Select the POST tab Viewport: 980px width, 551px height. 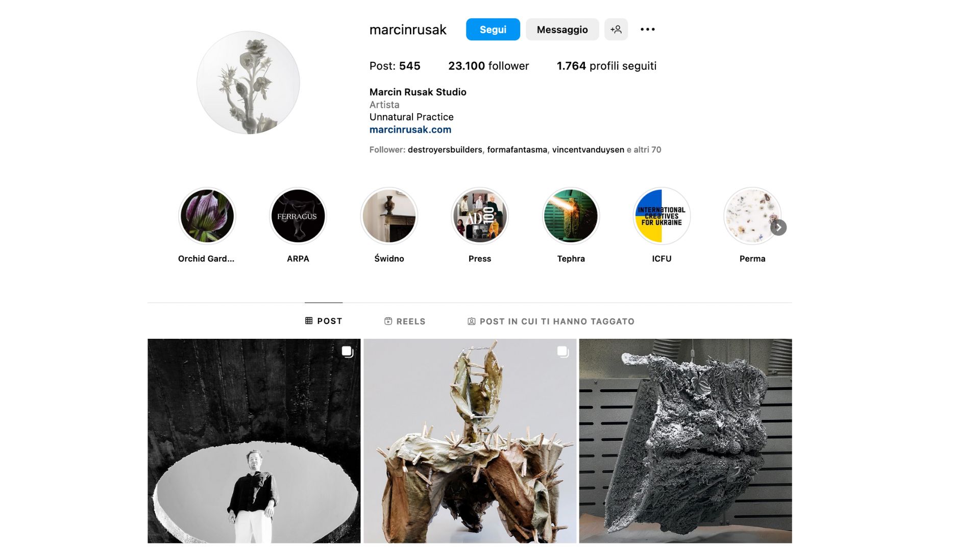tap(323, 321)
